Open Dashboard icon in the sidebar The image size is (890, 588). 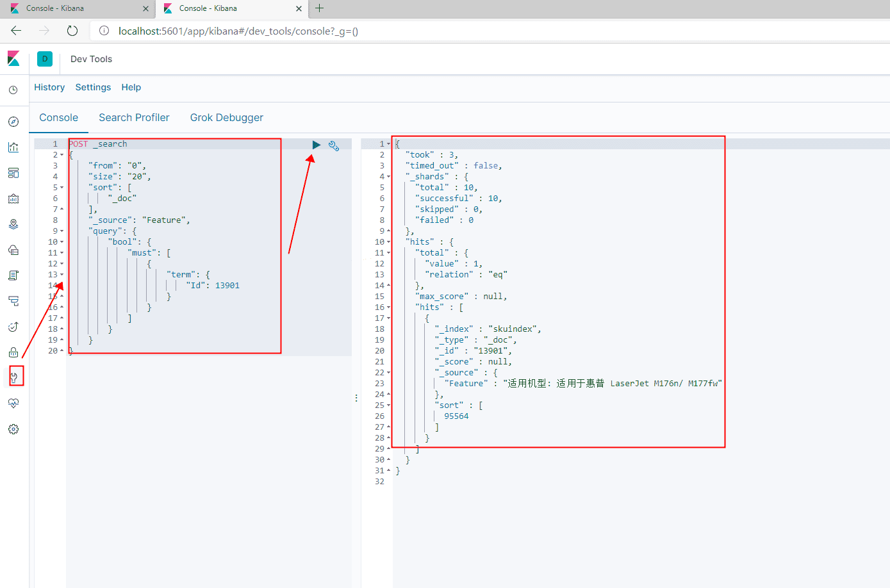(13, 173)
